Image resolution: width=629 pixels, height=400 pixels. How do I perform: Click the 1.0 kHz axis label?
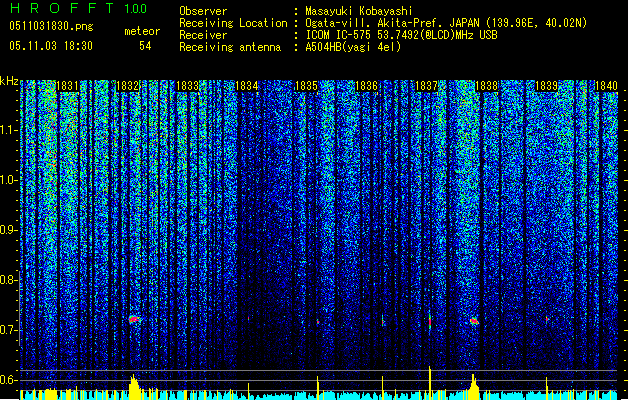(9, 180)
